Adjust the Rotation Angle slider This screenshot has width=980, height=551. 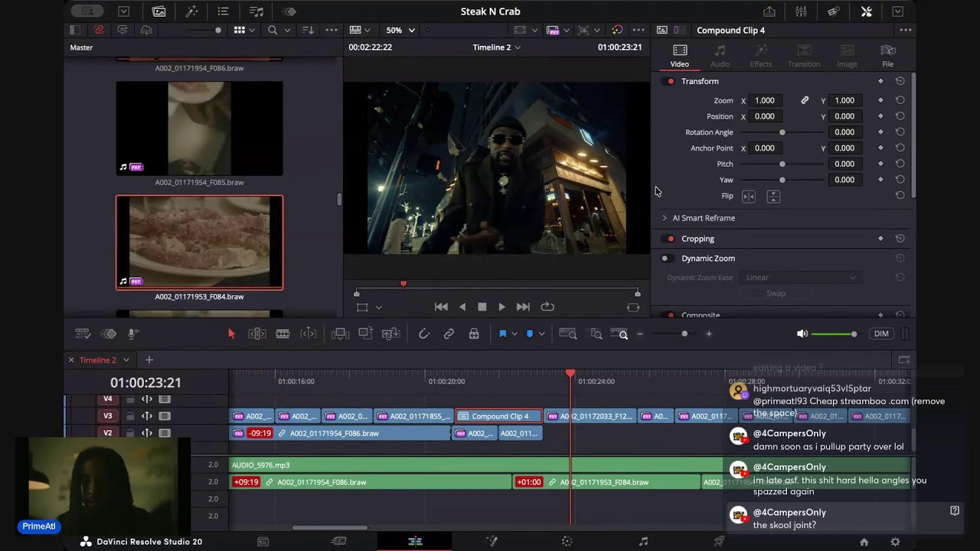(x=782, y=132)
